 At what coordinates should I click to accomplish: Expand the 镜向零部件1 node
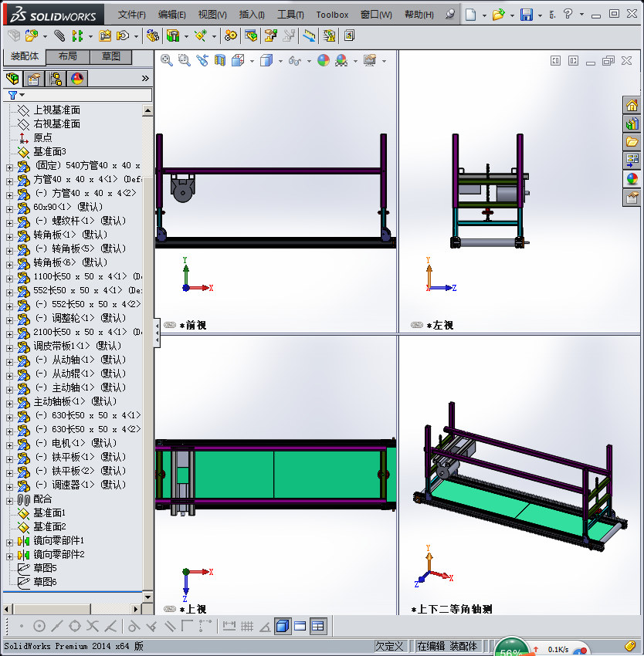[9, 543]
